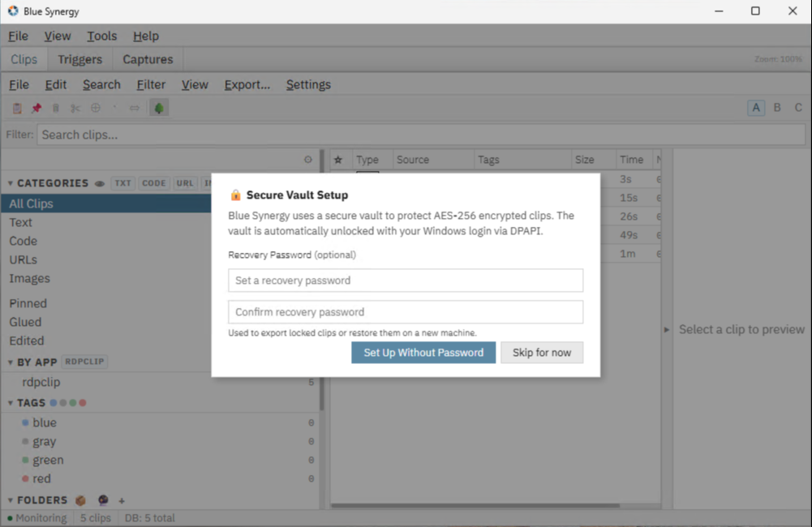The image size is (812, 527).
Task: Click the scissors cut toolbar icon
Action: (x=75, y=108)
